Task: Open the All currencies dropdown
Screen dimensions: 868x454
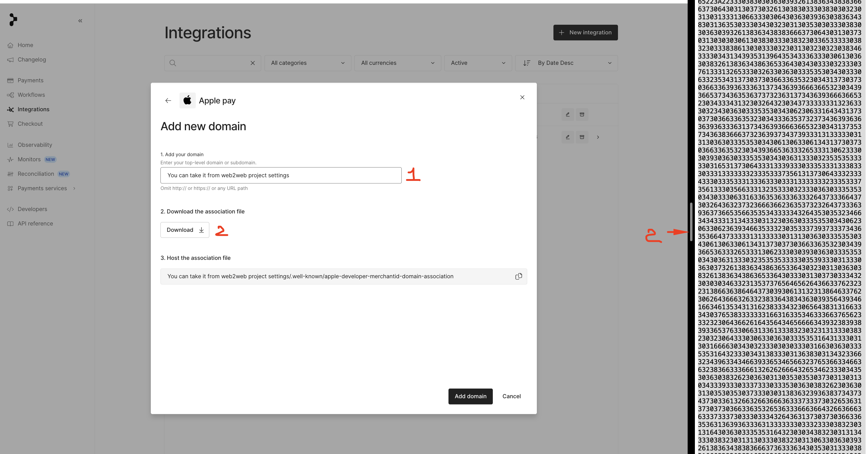Action: coord(398,63)
